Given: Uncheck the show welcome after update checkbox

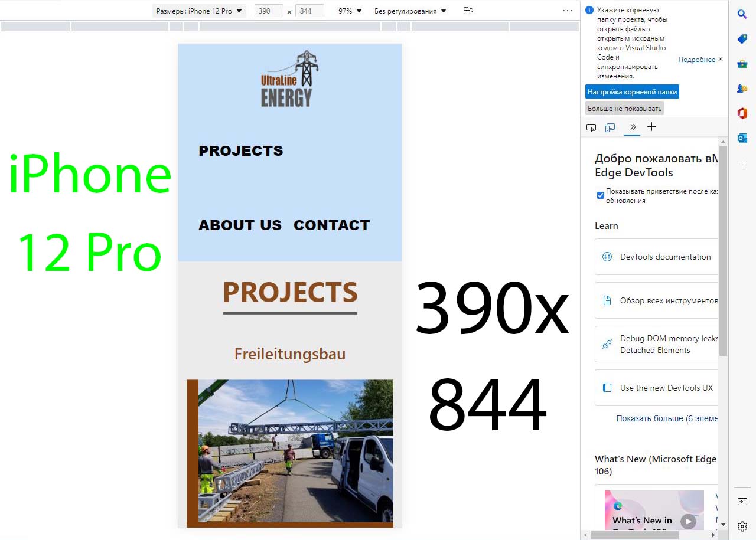Looking at the screenshot, I should 601,195.
